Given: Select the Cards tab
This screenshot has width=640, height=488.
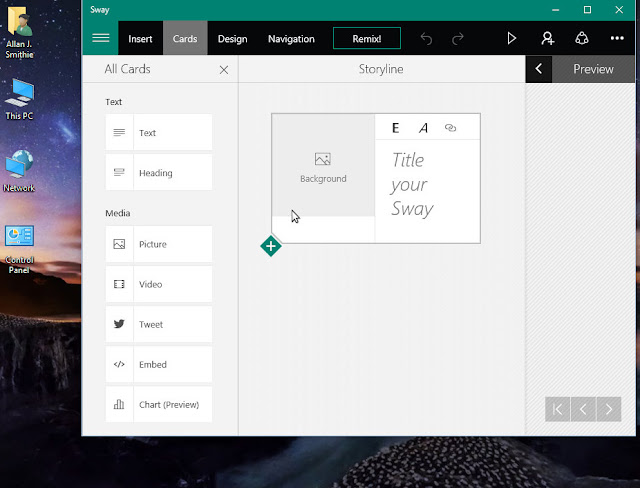Looking at the screenshot, I should click(x=185, y=39).
